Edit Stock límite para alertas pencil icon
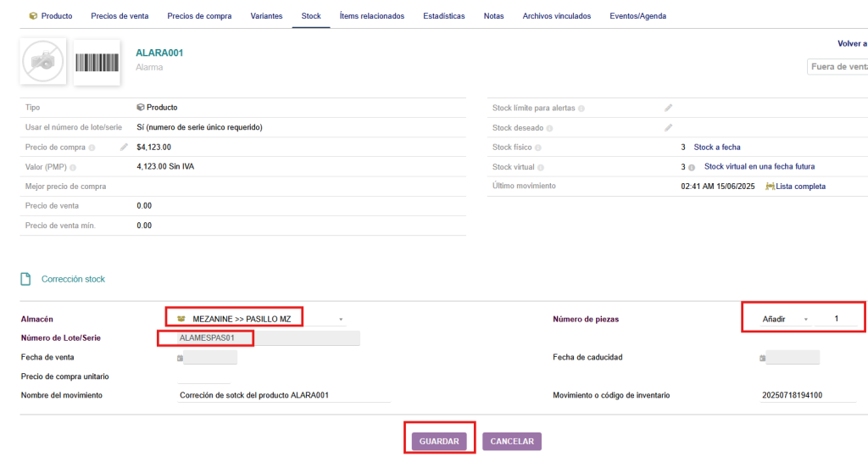Viewport: 868px width, 457px height. click(668, 108)
